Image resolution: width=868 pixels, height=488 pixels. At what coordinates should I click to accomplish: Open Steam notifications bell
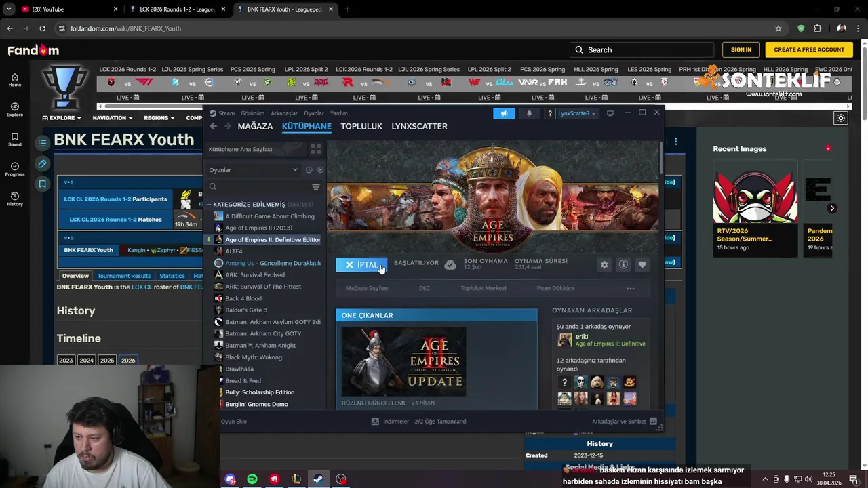pos(529,113)
